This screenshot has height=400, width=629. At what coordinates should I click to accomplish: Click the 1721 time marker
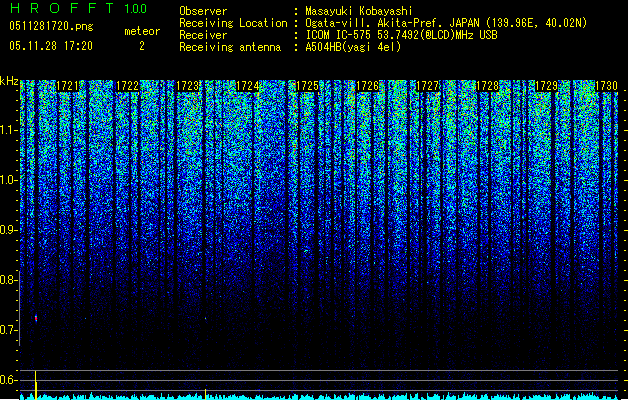click(67, 86)
